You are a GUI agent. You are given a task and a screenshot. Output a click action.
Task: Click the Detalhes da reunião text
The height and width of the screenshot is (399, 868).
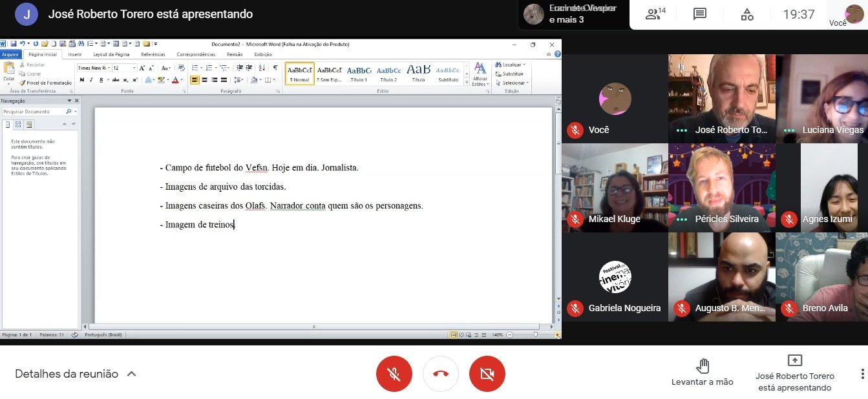point(67,374)
